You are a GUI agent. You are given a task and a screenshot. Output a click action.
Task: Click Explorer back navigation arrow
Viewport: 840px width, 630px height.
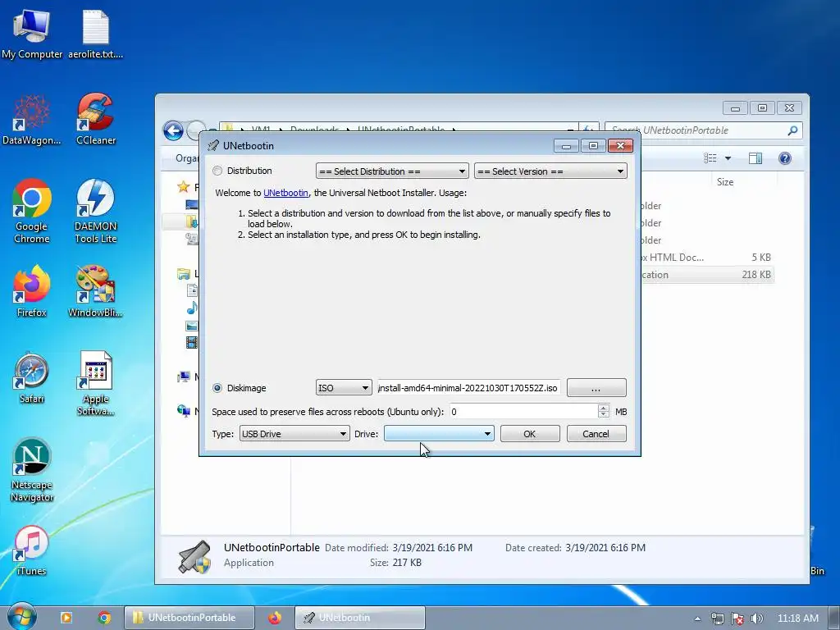tap(174, 130)
